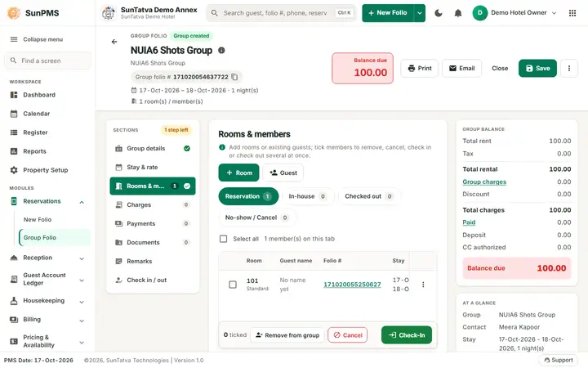The height and width of the screenshot is (368, 588).
Task: Open the more options menu beside Save
Action: [x=569, y=69]
